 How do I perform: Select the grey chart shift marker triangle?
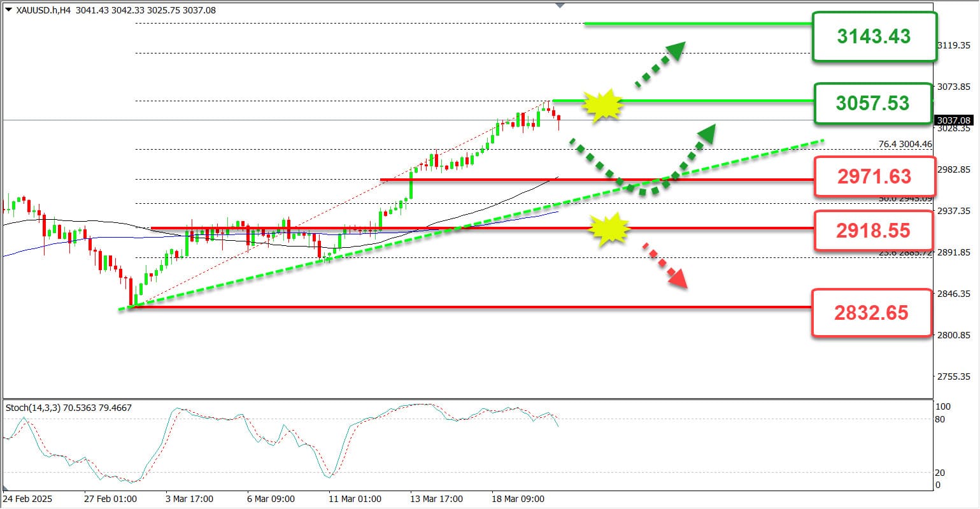coord(560,5)
